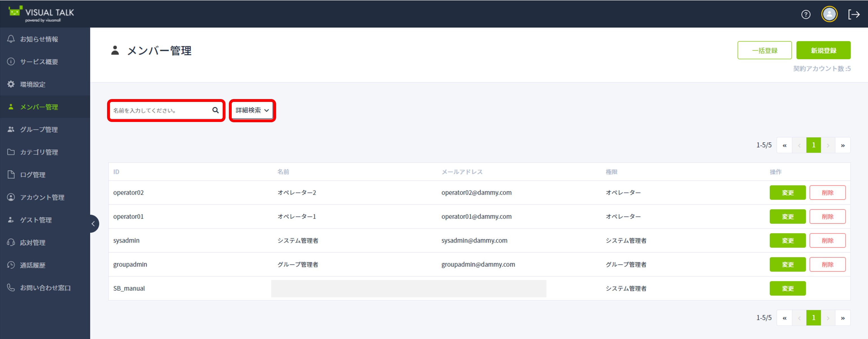868x339 pixels.
Task: Click the sysadmin@dammy.com email cell
Action: (x=474, y=240)
